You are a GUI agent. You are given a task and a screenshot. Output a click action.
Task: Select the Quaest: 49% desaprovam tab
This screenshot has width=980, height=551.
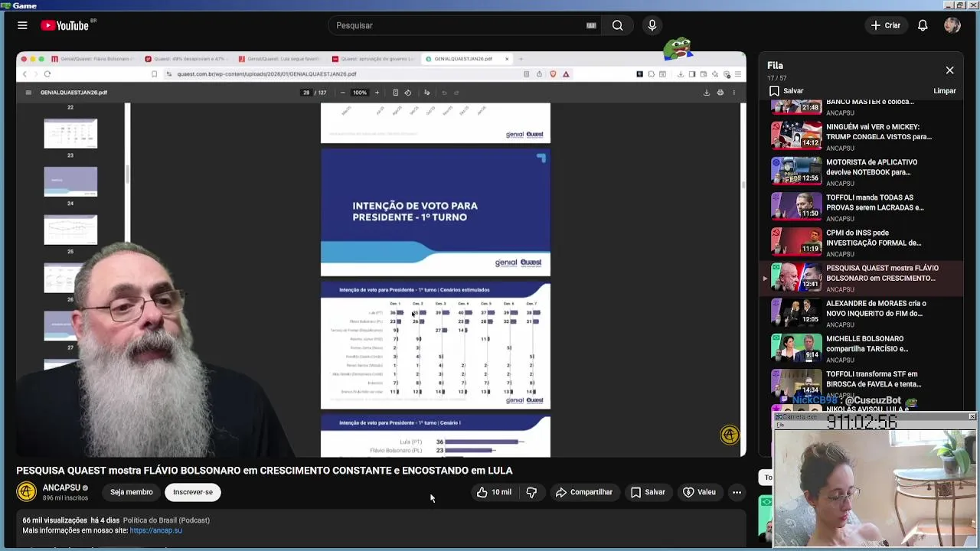(188, 59)
